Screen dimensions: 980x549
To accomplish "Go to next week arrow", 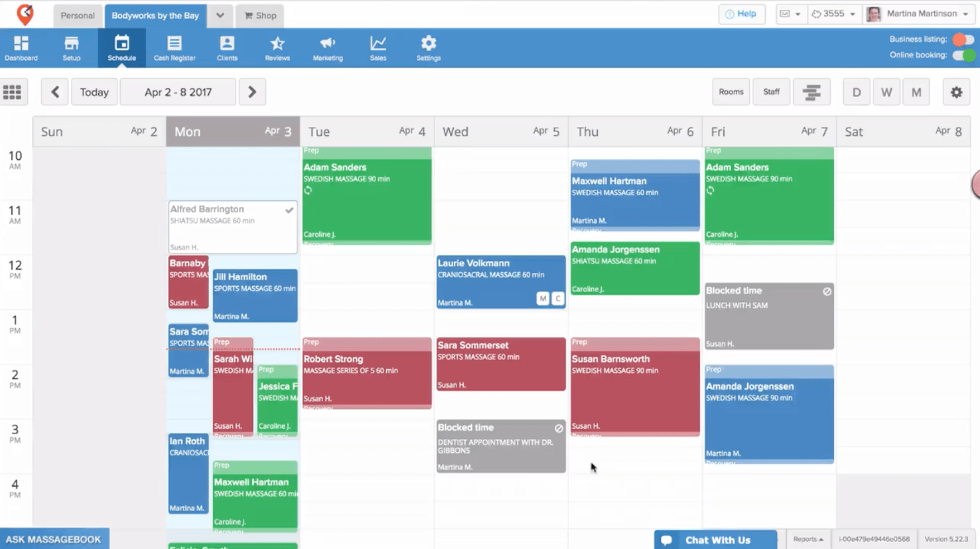I will (x=252, y=92).
